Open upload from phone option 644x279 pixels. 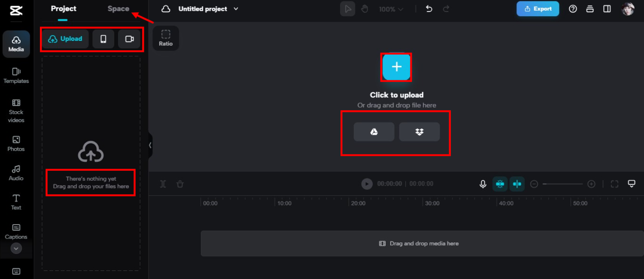tap(103, 38)
